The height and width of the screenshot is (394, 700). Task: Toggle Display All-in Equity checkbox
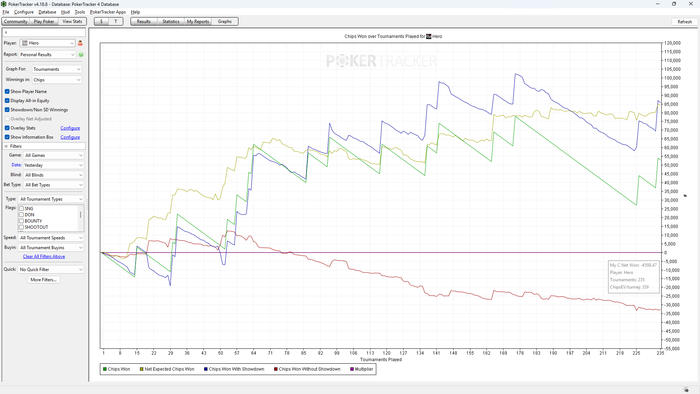pos(7,100)
